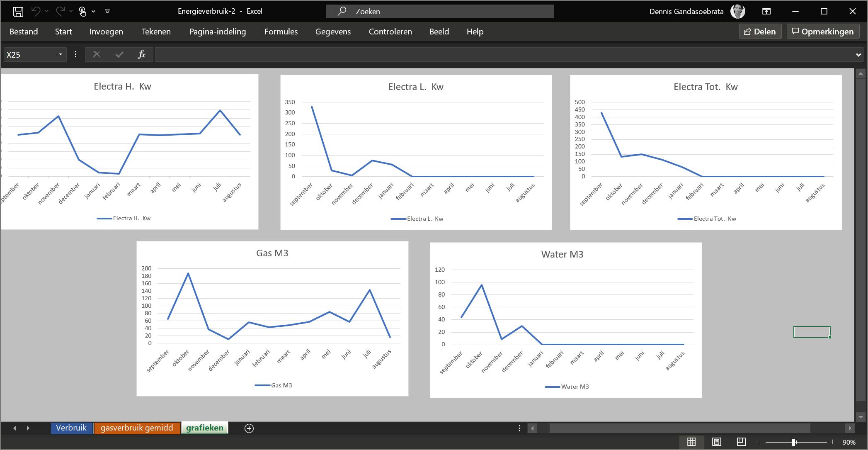Open the Verbruik sheet tab
Screen dimensions: 868x450
click(71, 428)
